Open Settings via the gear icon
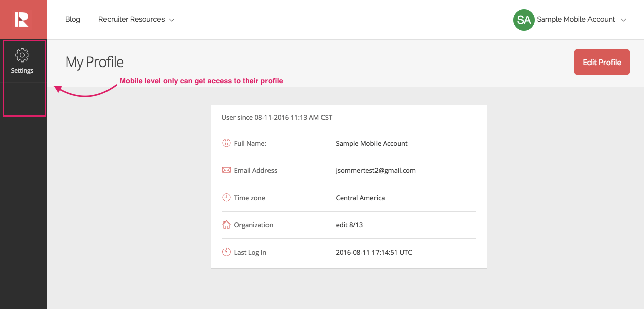Image resolution: width=644 pixels, height=309 pixels. [x=22, y=55]
